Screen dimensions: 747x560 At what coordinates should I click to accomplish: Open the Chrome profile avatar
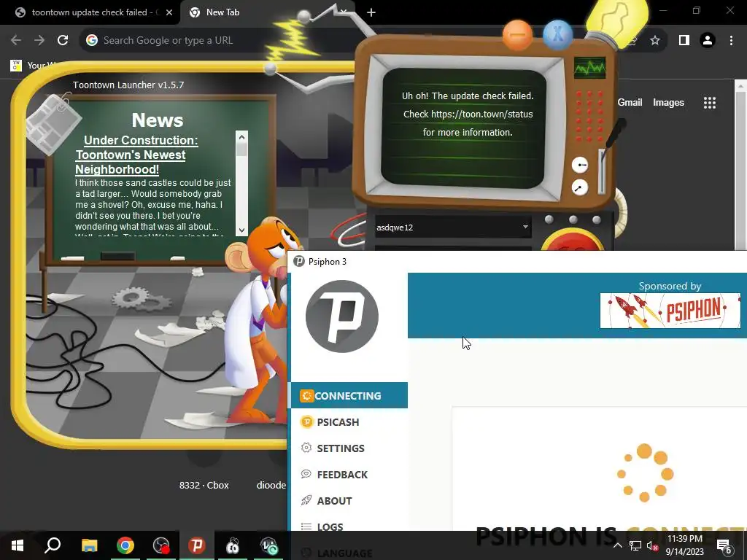(708, 40)
